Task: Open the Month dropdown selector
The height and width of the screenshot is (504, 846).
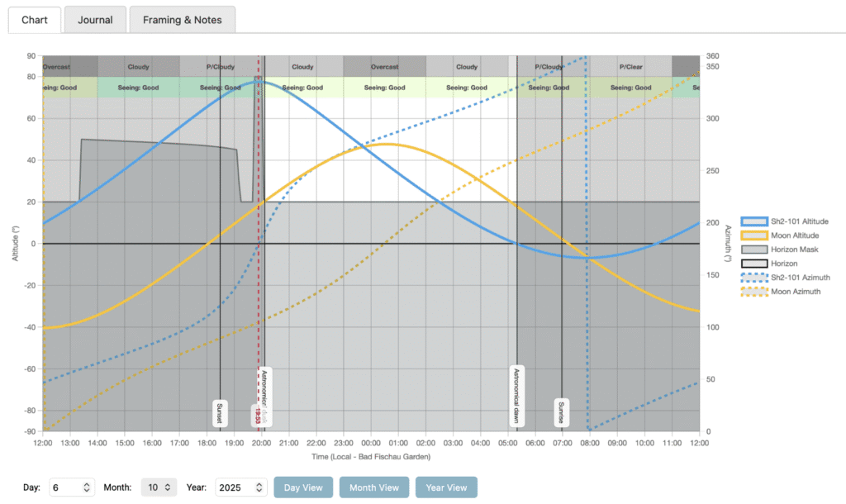Action: [158, 487]
